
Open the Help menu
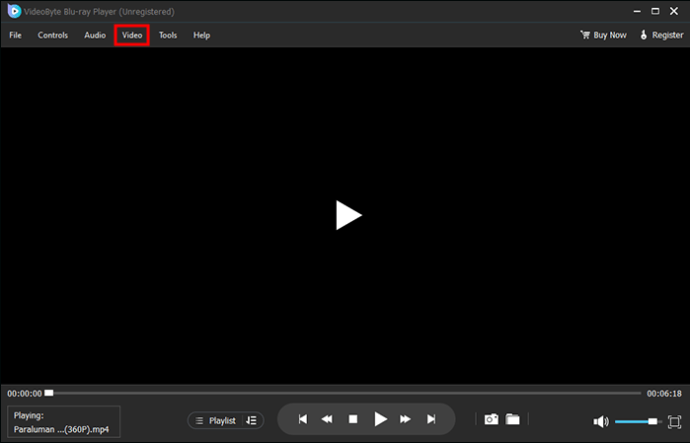click(202, 35)
